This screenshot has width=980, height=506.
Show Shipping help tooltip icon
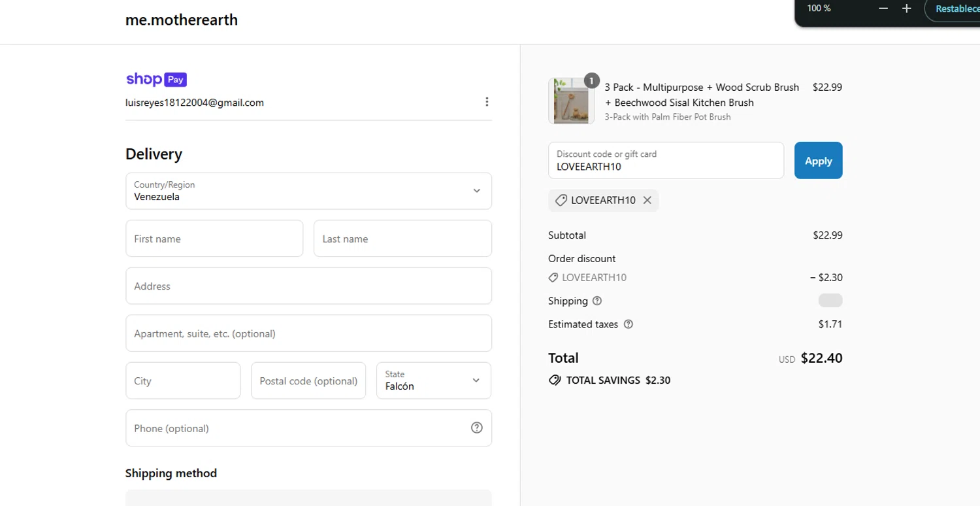596,301
